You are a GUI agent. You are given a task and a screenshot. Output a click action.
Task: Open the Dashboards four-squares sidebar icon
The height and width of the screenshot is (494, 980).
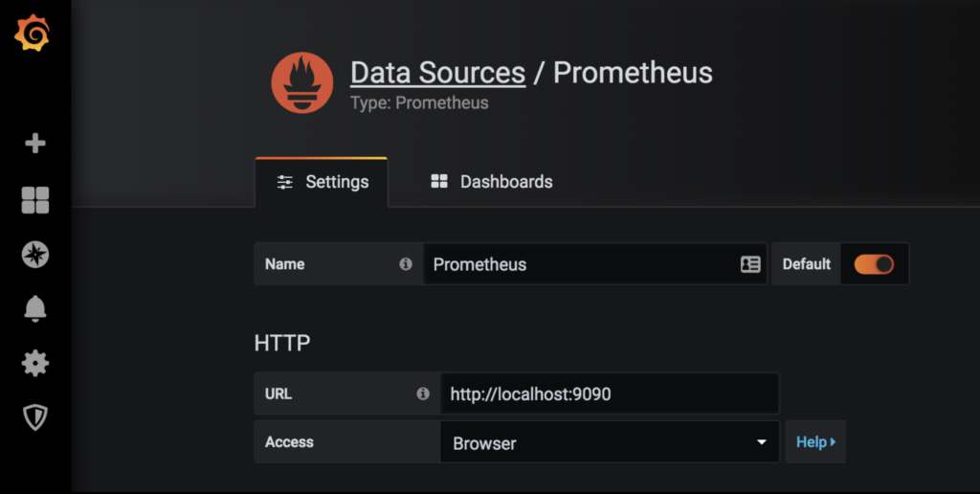point(35,200)
